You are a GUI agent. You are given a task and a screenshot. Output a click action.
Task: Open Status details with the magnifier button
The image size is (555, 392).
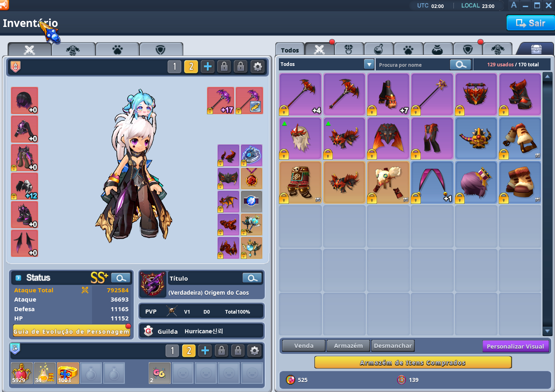pyautogui.click(x=121, y=278)
